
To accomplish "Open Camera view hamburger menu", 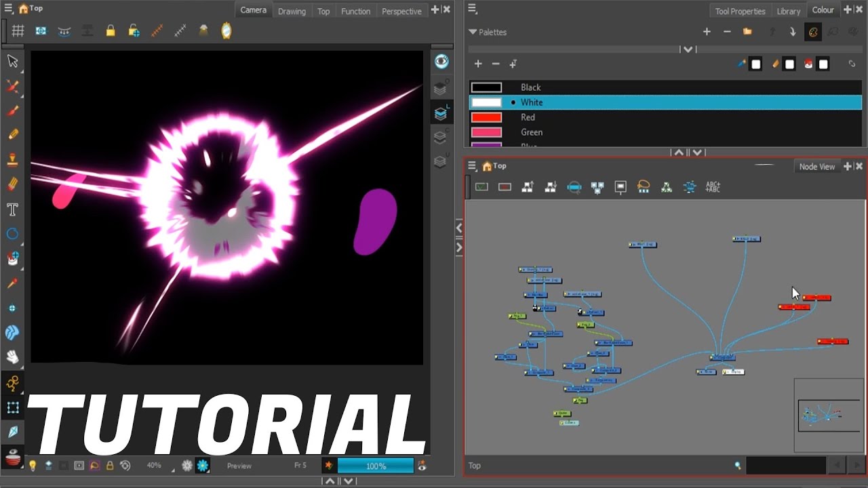I will 9,9.
